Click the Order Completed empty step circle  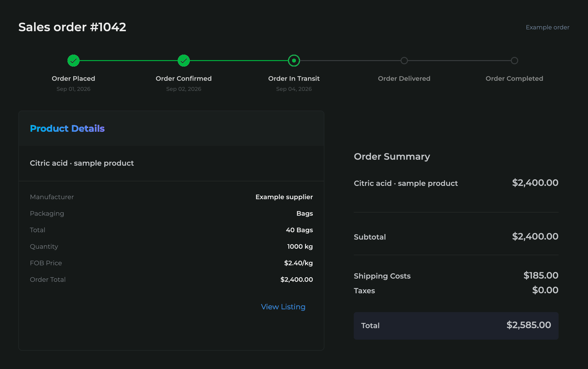coord(514,61)
